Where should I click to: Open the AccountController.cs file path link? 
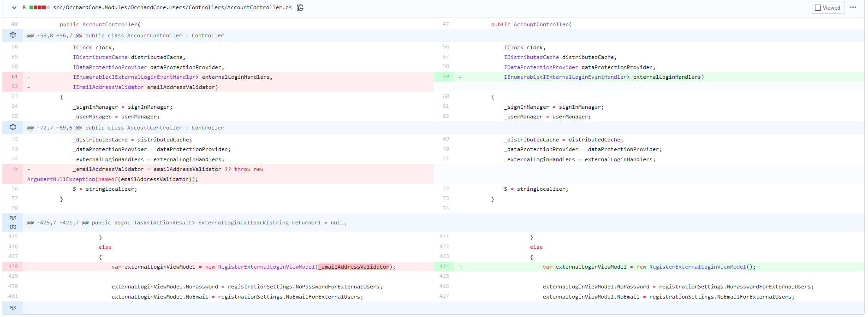point(172,7)
